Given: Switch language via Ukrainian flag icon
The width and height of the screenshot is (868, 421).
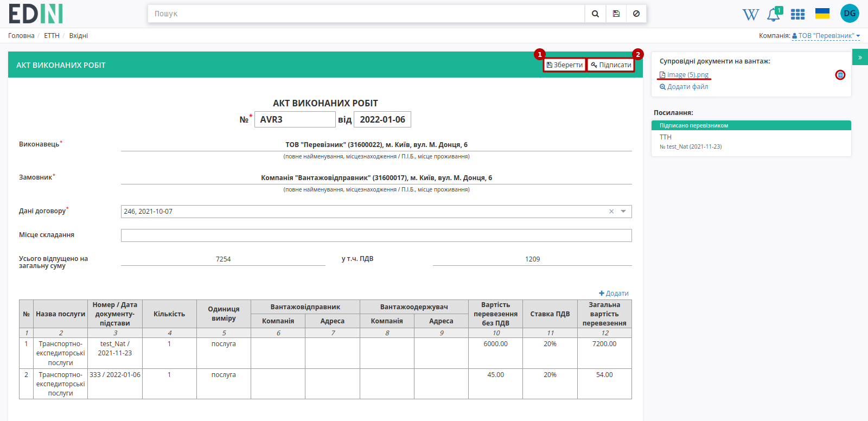Looking at the screenshot, I should [822, 14].
